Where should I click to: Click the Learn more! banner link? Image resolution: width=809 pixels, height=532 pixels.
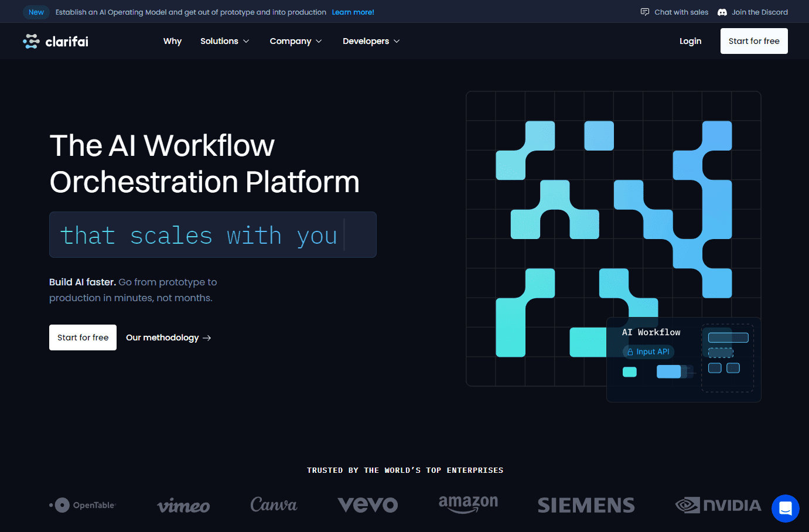(x=353, y=12)
